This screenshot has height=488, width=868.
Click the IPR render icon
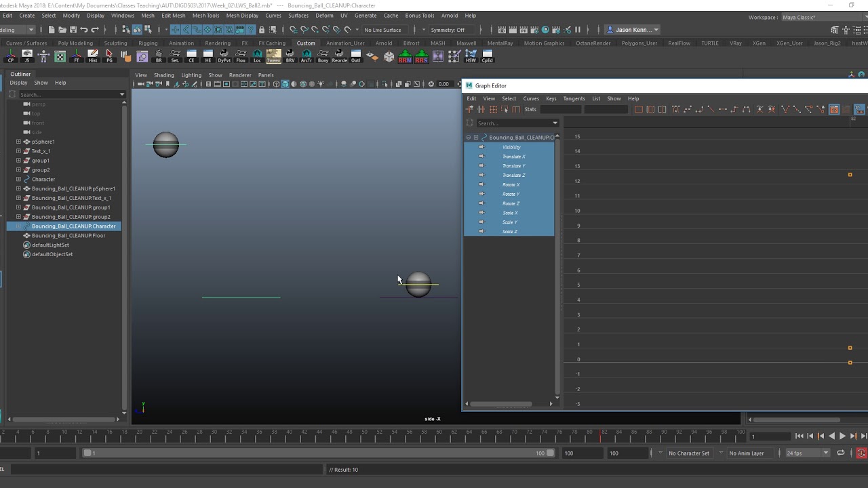tap(524, 30)
